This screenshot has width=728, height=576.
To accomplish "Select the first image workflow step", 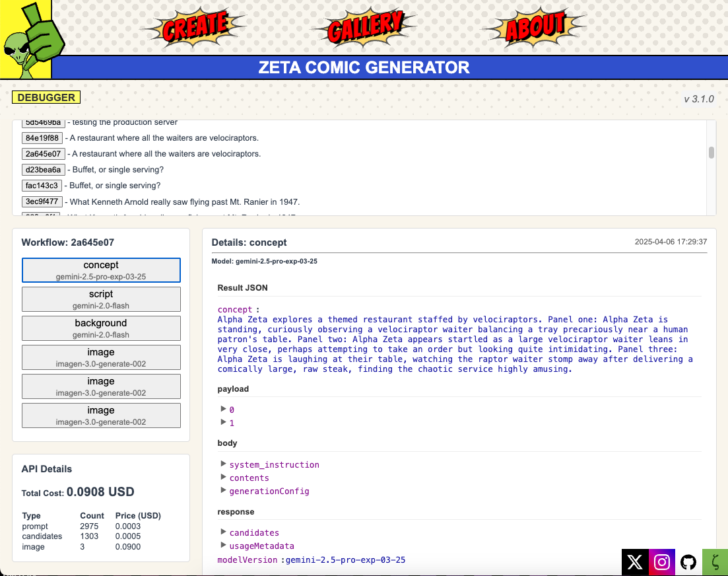I will (101, 357).
